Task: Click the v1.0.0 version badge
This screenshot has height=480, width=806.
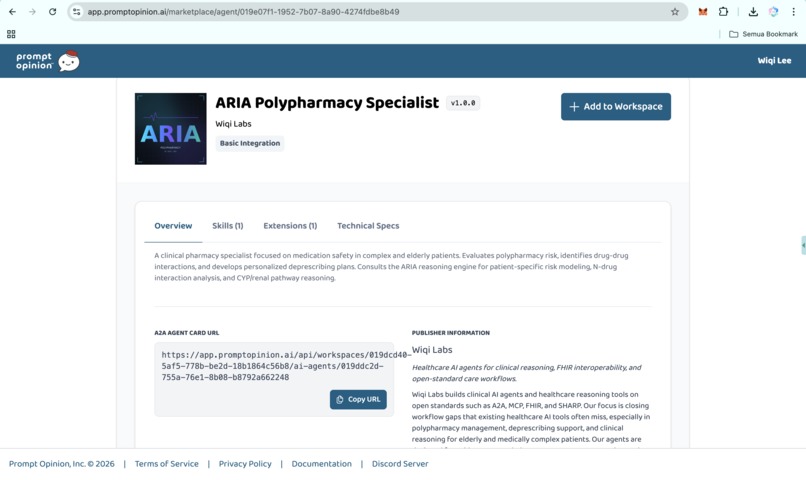Action: pos(463,103)
